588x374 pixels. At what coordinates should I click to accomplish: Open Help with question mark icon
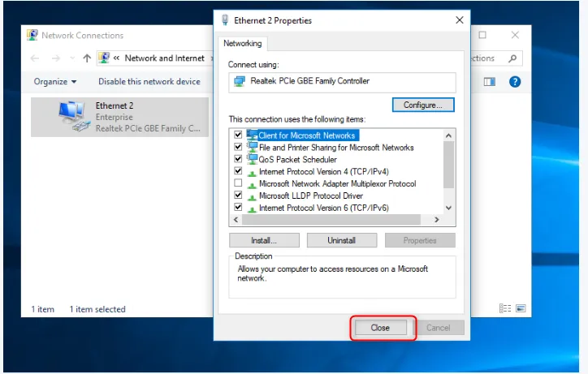pos(515,81)
